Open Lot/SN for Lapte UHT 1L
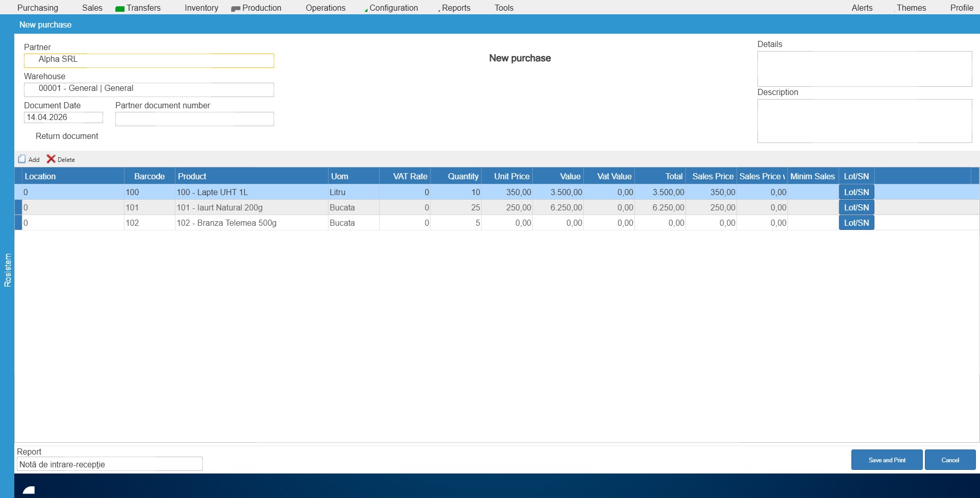 [856, 192]
